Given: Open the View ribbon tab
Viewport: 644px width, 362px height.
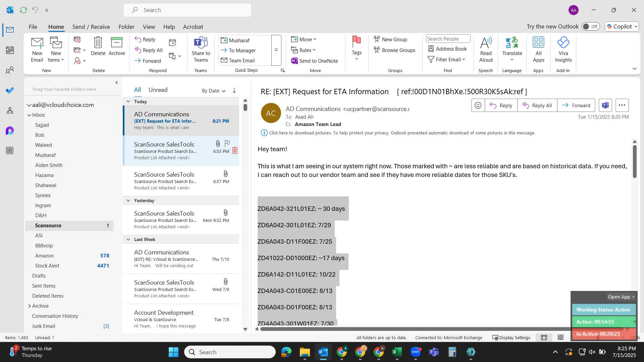Looking at the screenshot, I should point(149,27).
